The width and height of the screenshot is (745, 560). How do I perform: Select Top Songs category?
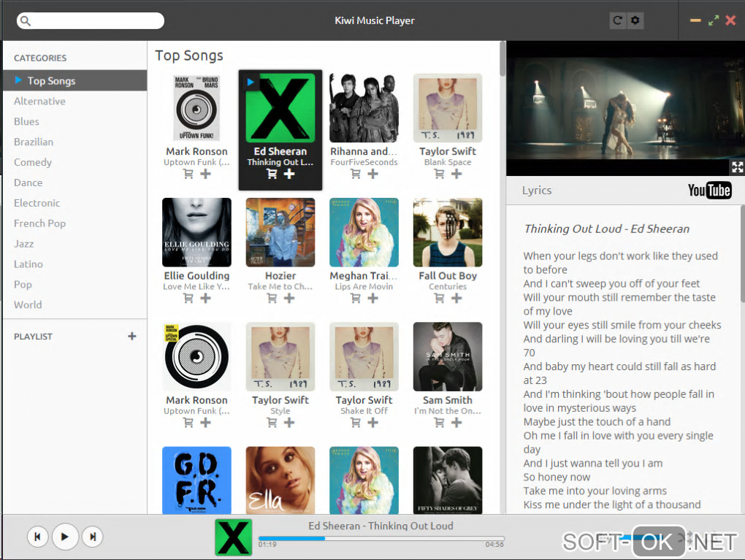coord(75,81)
